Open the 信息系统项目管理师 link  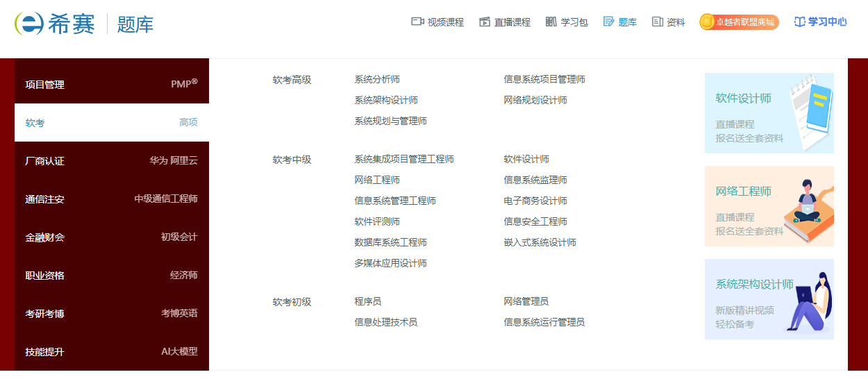coord(544,80)
